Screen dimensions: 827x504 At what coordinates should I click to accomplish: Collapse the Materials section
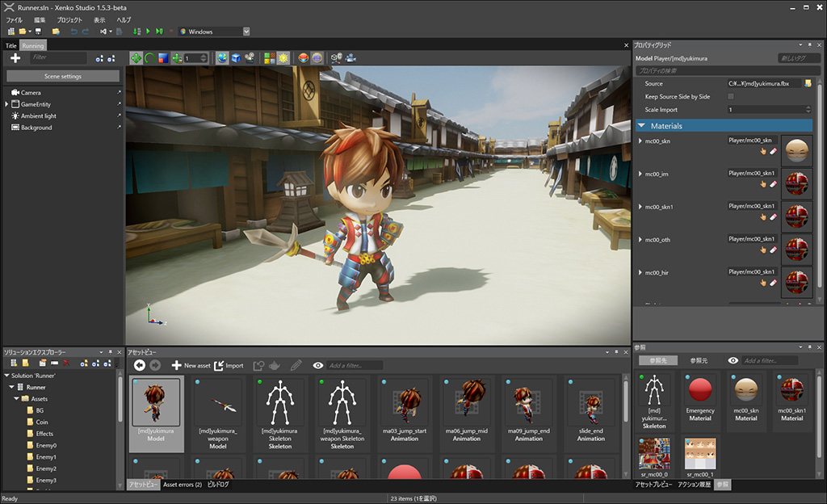pyautogui.click(x=641, y=126)
